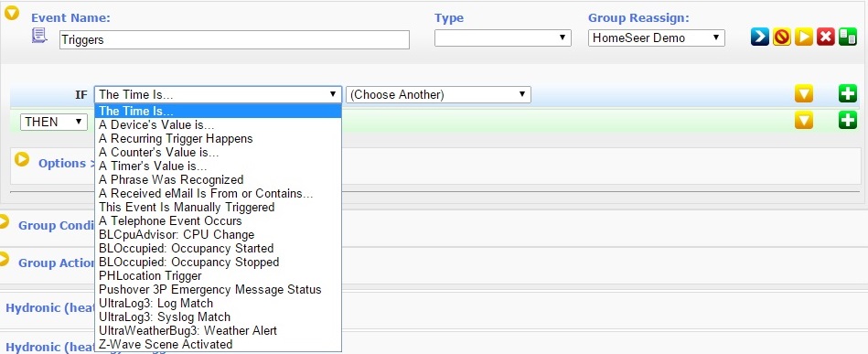This screenshot has height=354, width=868.
Task: Click the Event Name field containing Triggers
Action: pyautogui.click(x=234, y=40)
